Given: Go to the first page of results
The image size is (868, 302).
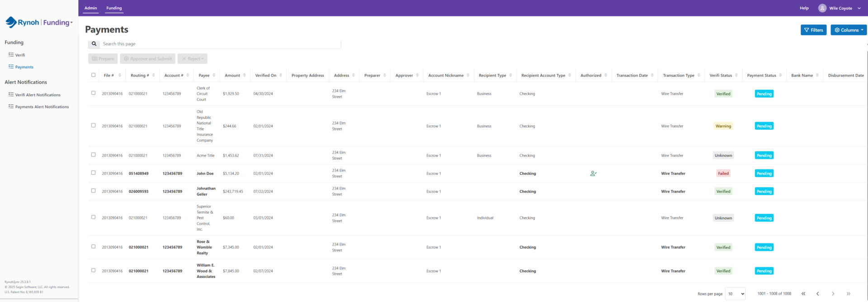Looking at the screenshot, I should 803,294.
